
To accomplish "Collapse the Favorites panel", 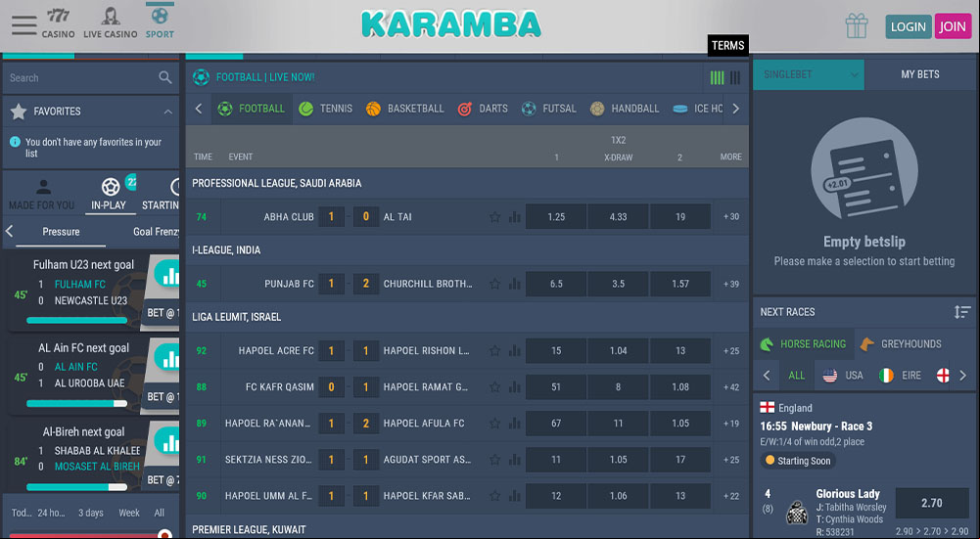I will coord(167,112).
